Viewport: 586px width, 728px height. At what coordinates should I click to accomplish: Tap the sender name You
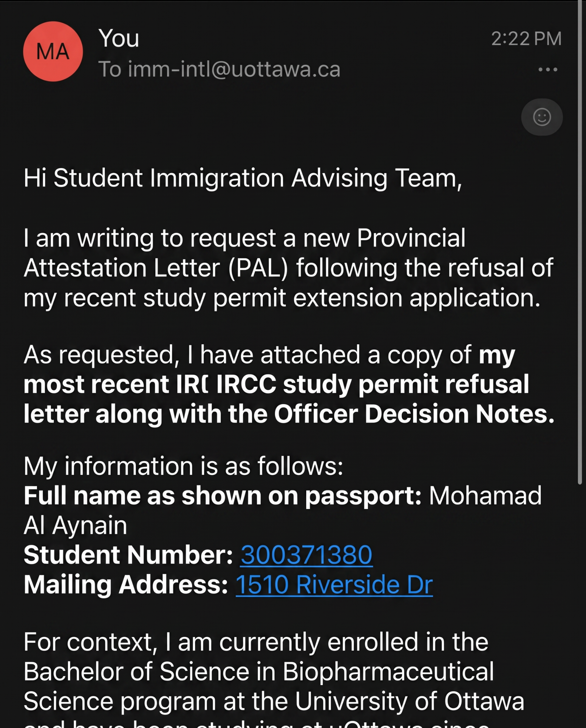(x=119, y=38)
